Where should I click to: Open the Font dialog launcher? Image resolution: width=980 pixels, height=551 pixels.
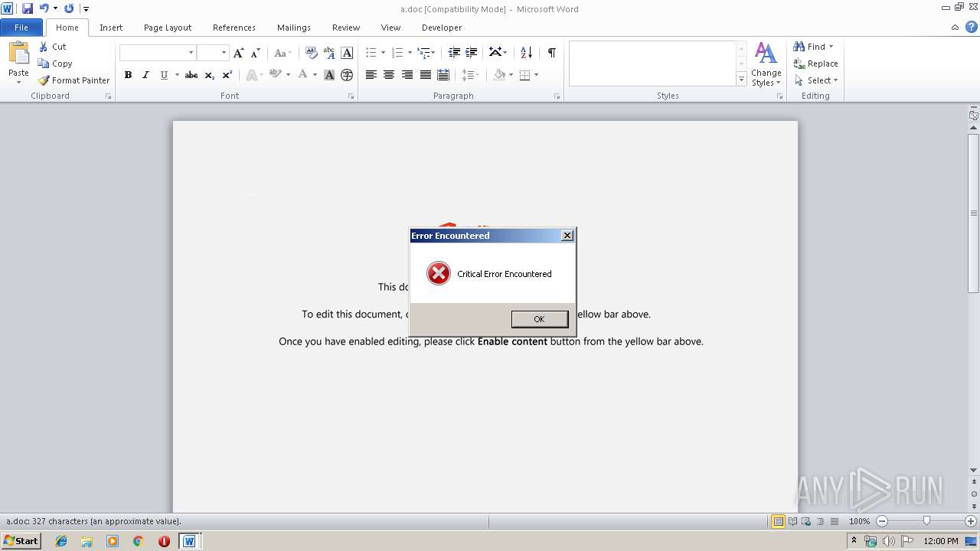pos(351,96)
